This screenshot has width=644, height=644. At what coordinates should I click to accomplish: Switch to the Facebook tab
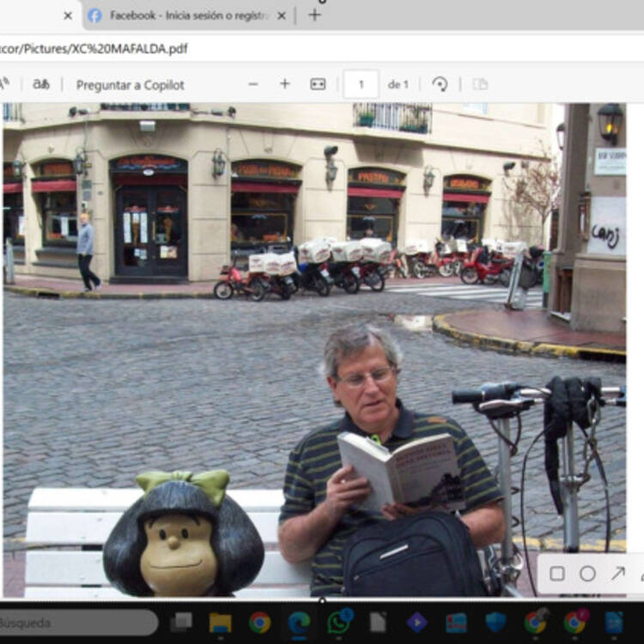point(185,15)
